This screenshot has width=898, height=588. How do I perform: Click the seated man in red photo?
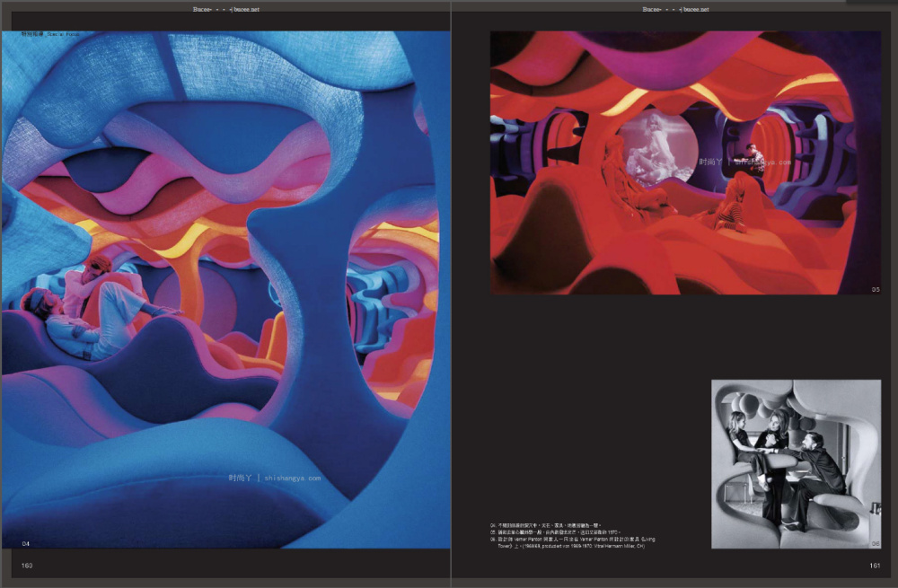[x=754, y=159]
